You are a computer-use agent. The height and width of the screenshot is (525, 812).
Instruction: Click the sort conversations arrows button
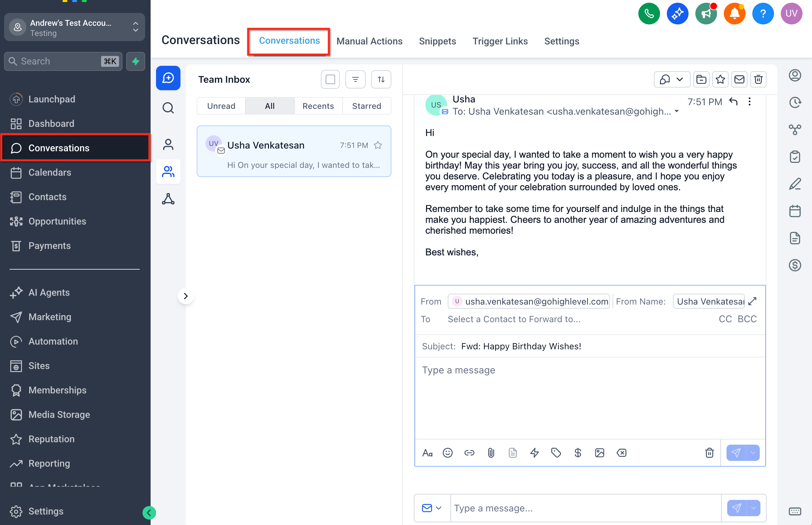[381, 79]
